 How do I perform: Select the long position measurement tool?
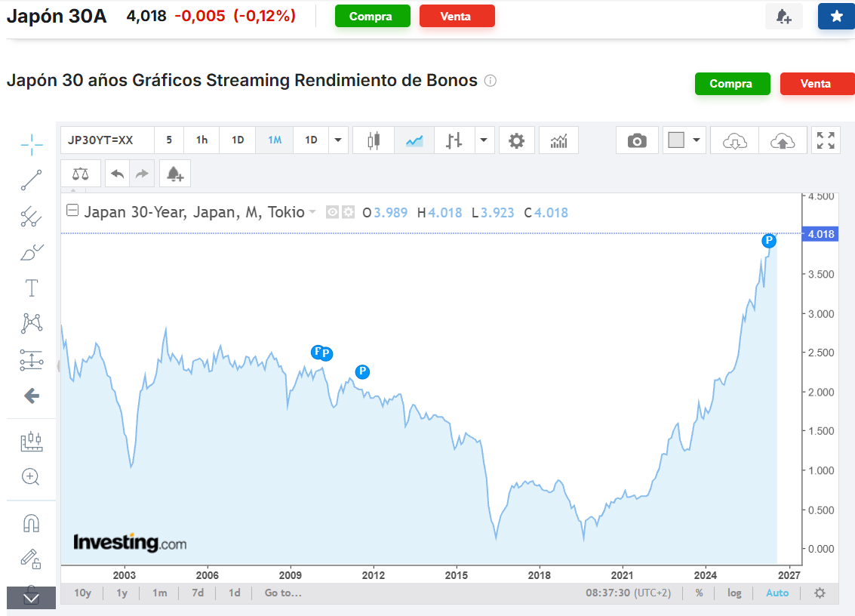click(32, 360)
